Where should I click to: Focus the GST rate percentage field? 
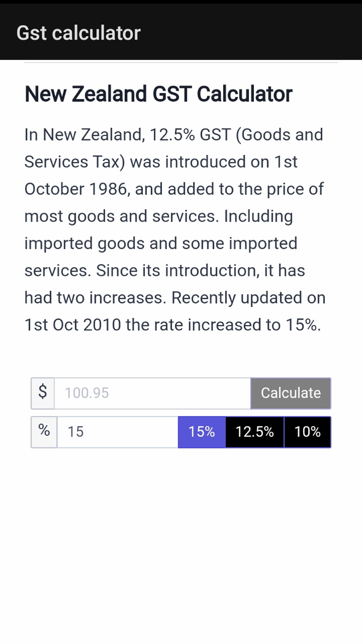117,432
